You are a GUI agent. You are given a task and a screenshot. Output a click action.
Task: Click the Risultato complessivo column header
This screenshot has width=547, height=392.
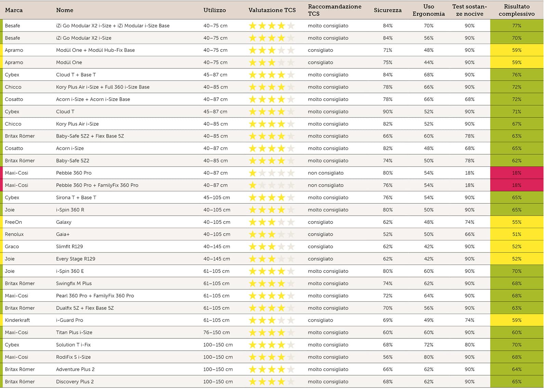tap(517, 10)
